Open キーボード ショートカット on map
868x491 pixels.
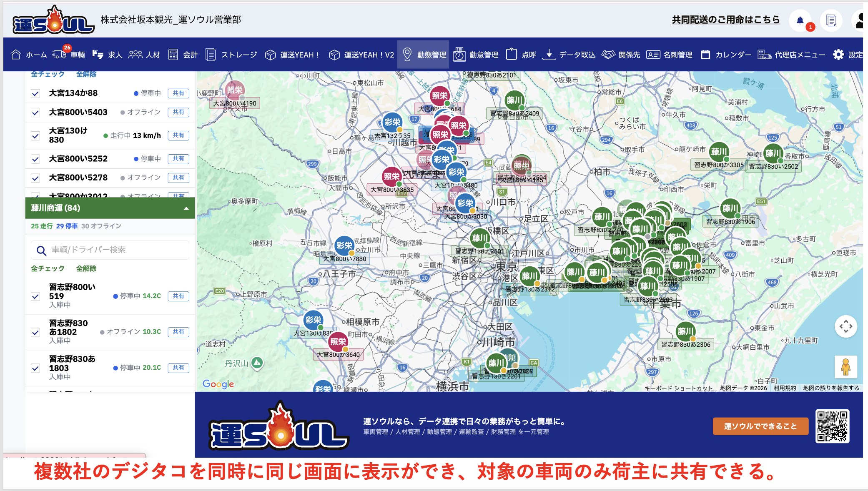[679, 388]
